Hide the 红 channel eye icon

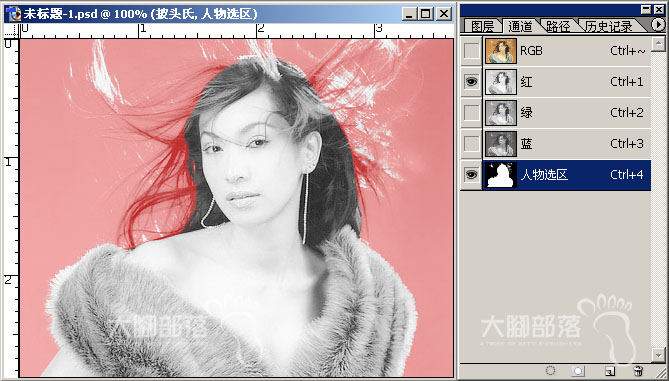click(x=471, y=81)
